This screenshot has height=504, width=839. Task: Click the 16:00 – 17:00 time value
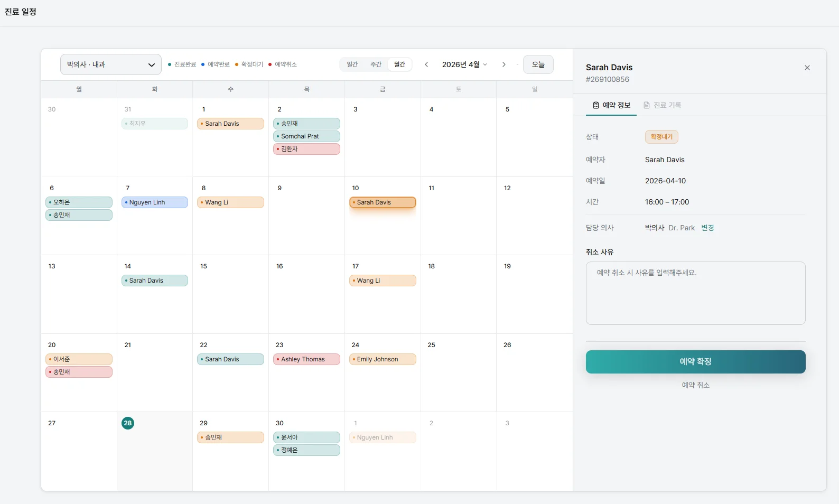coord(667,202)
